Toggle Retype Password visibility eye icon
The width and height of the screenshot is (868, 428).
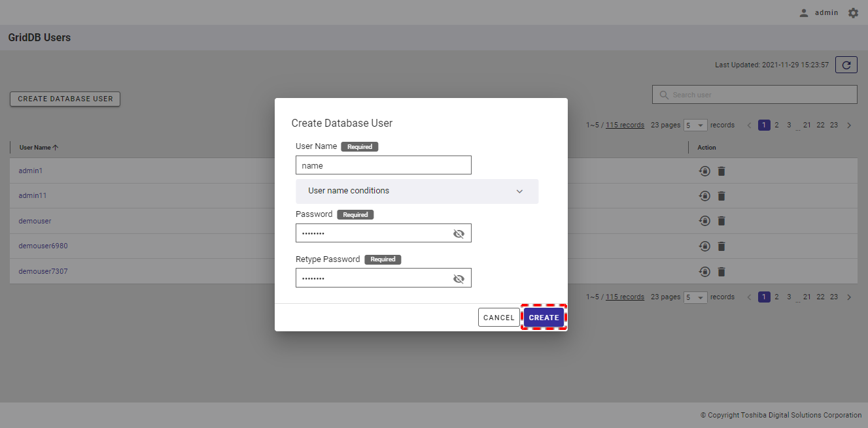[459, 279]
